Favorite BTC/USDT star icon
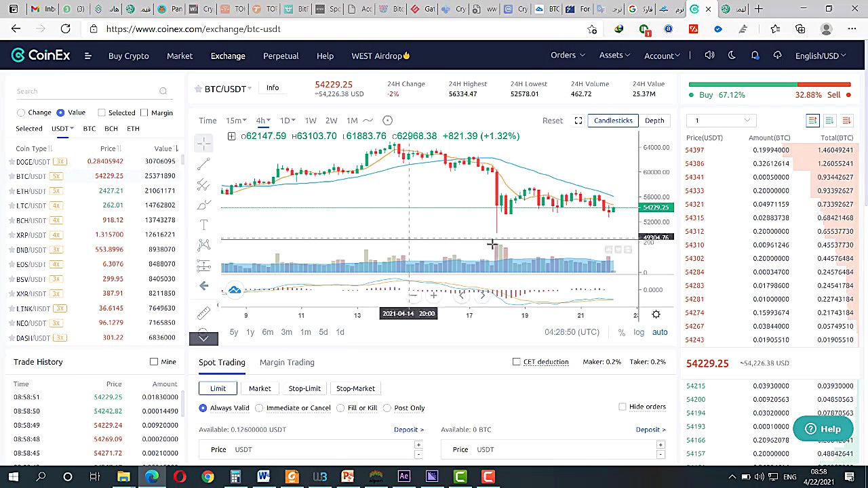 tap(198, 89)
